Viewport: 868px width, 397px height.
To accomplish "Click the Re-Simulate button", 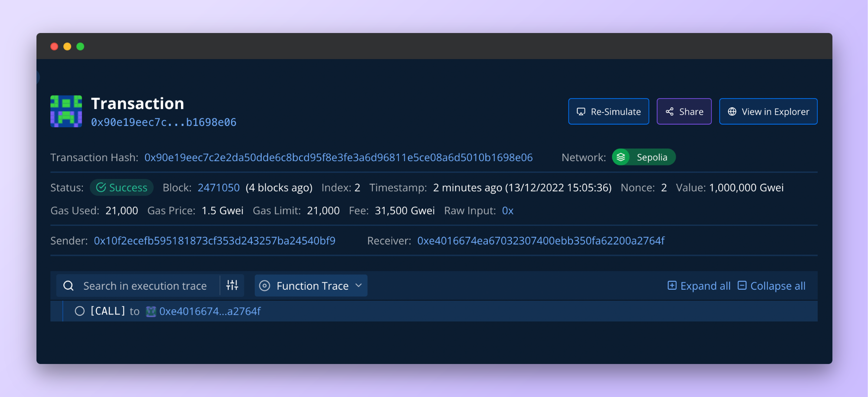I will pos(608,112).
